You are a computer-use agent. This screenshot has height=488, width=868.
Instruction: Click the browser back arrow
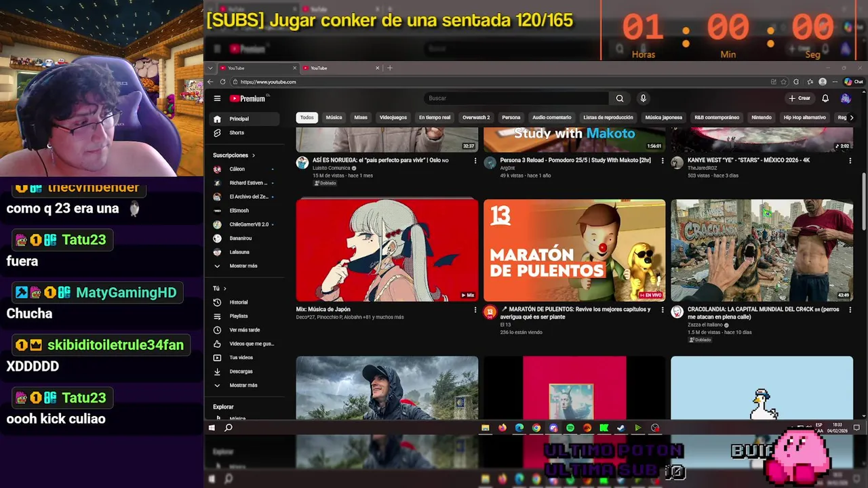pyautogui.click(x=210, y=82)
